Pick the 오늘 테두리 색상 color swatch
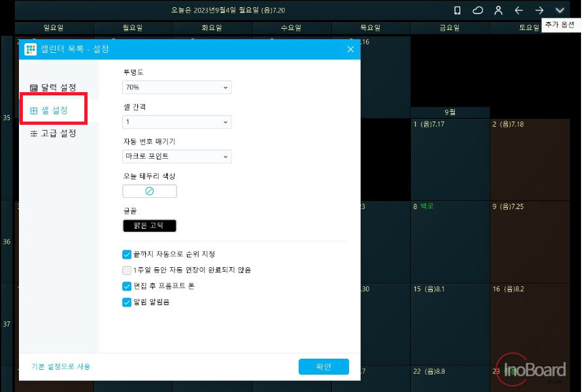The image size is (583, 392). tap(150, 191)
